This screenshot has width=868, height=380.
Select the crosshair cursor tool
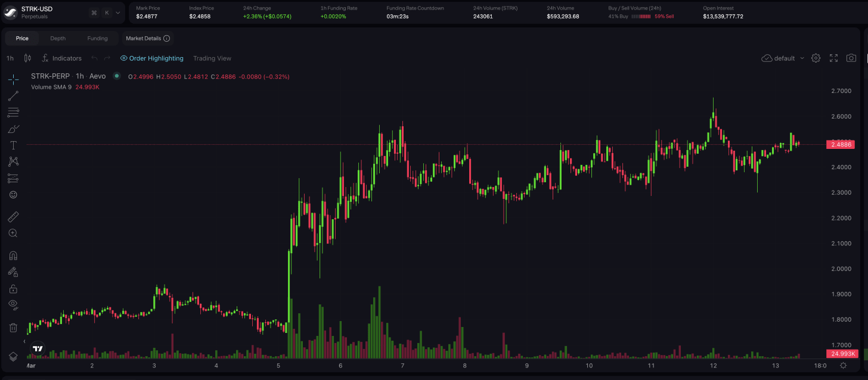(x=13, y=79)
